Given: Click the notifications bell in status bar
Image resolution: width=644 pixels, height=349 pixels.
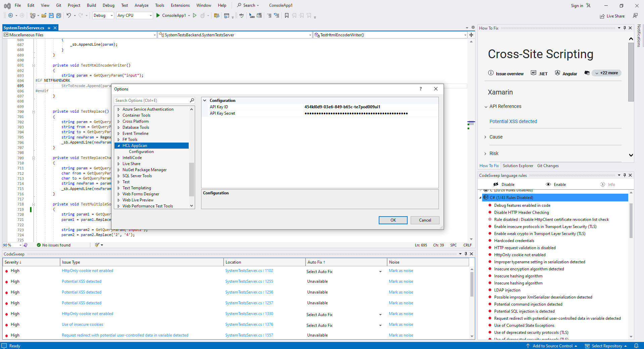Looking at the screenshot, I should point(636,346).
